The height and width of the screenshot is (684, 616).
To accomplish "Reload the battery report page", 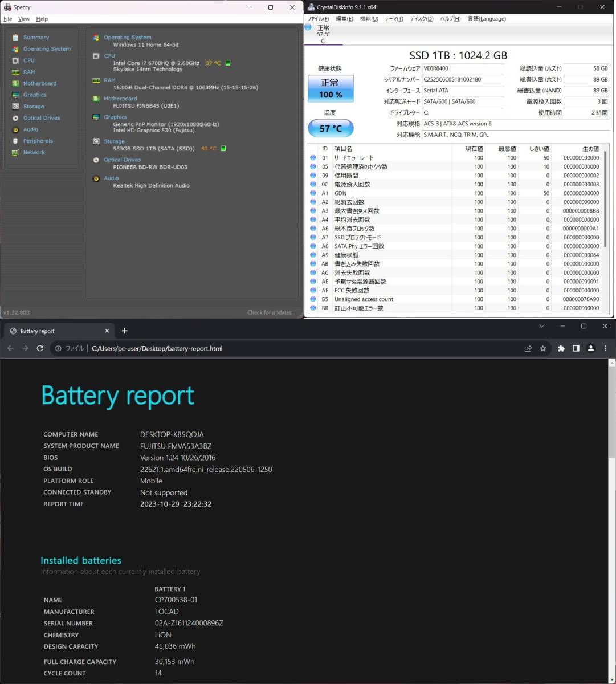I will click(x=40, y=348).
